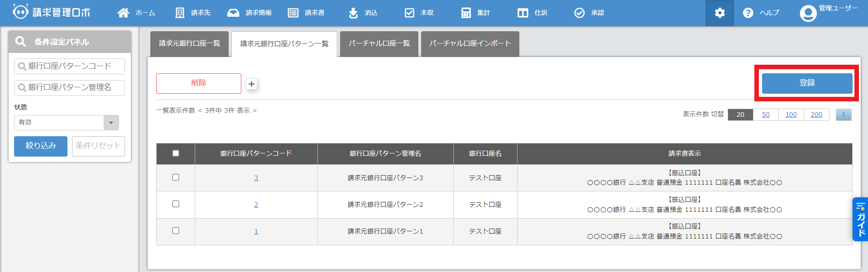Open the 管理ユーザー avatar icon
Image resolution: width=868 pixels, height=272 pixels.
pyautogui.click(x=808, y=13)
